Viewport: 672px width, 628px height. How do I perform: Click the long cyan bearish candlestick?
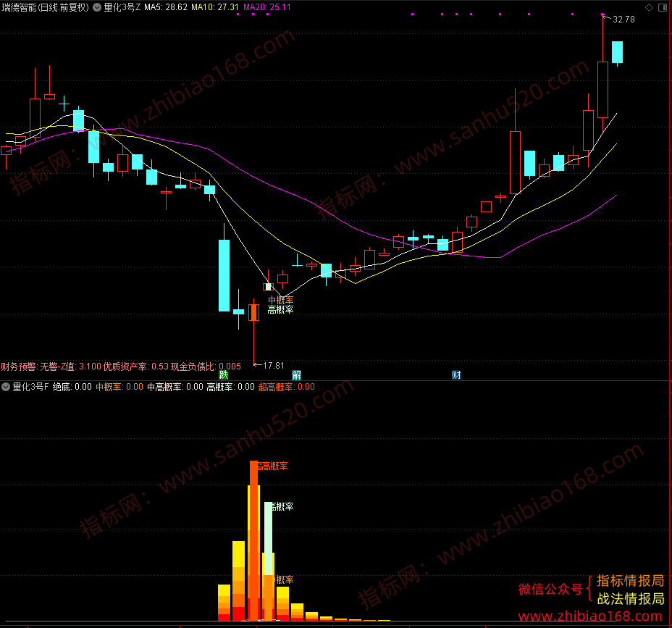point(224,275)
